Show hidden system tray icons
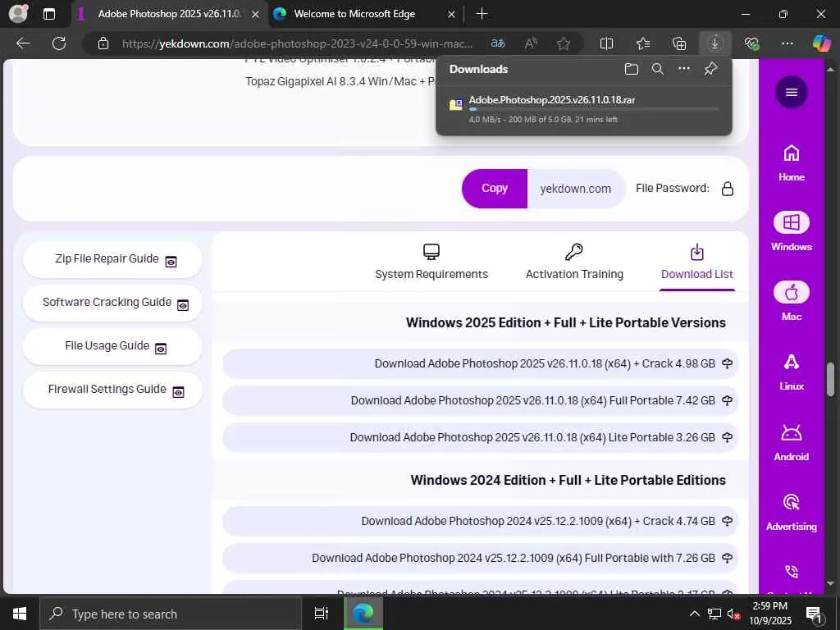840x630 pixels. click(x=694, y=614)
